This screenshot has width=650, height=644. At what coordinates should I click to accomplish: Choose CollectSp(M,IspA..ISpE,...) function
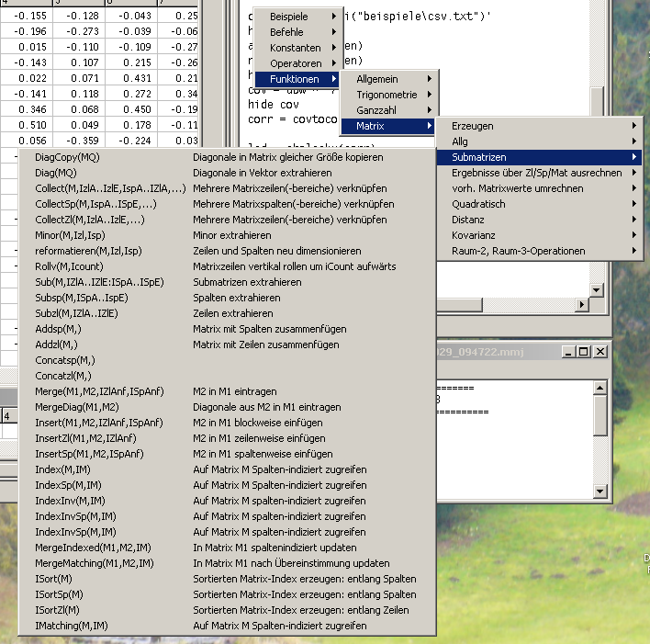(x=227, y=204)
